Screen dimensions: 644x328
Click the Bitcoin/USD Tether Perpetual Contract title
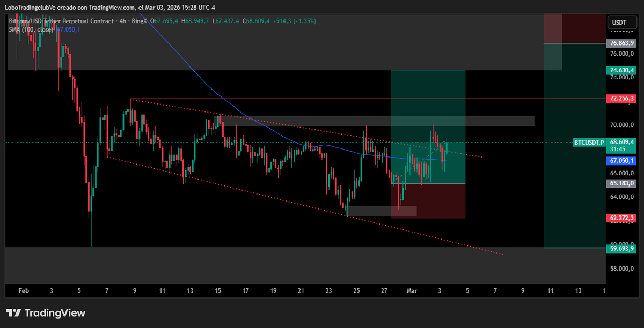point(62,21)
